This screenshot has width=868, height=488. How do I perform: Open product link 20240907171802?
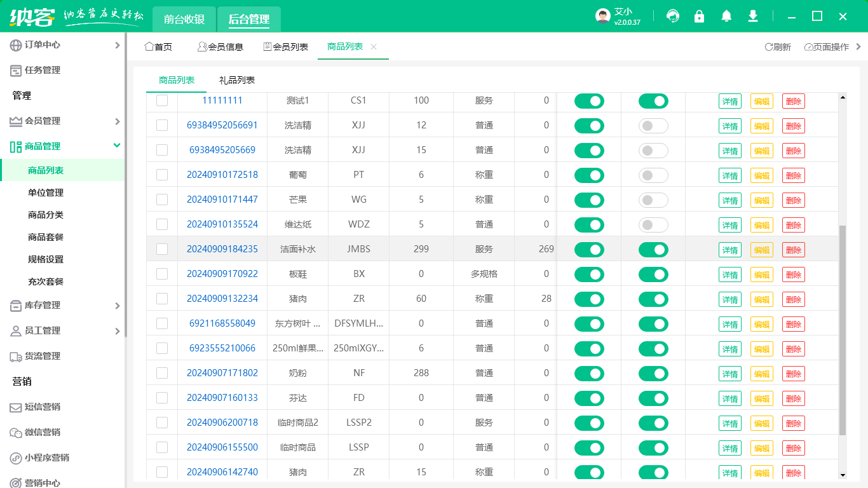(x=222, y=373)
